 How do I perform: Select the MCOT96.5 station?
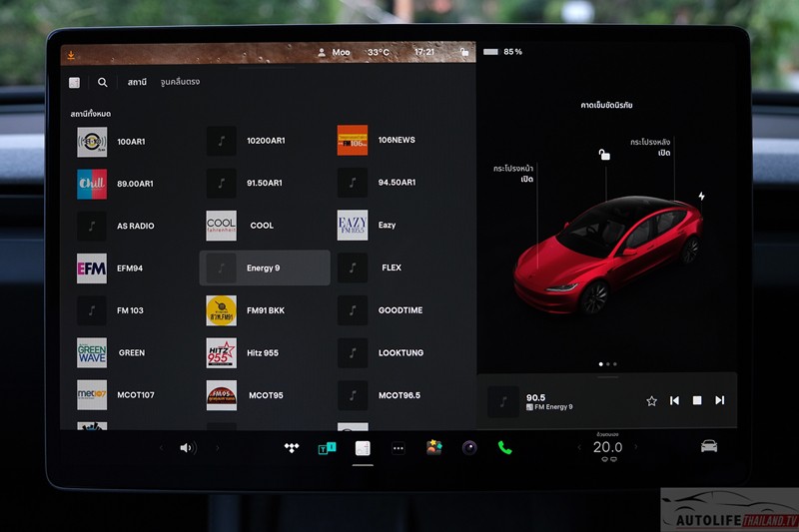(396, 395)
